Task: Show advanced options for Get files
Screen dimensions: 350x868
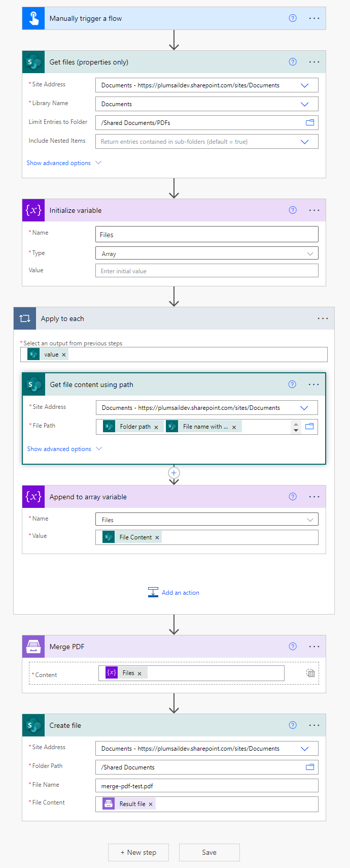Action: 64,163
